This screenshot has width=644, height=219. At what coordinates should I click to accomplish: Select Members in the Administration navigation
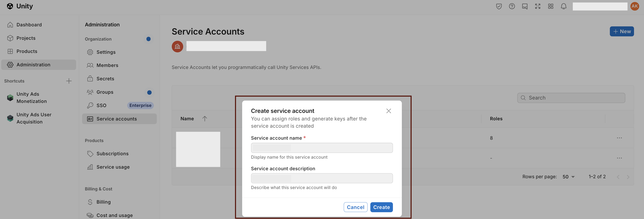107,65
